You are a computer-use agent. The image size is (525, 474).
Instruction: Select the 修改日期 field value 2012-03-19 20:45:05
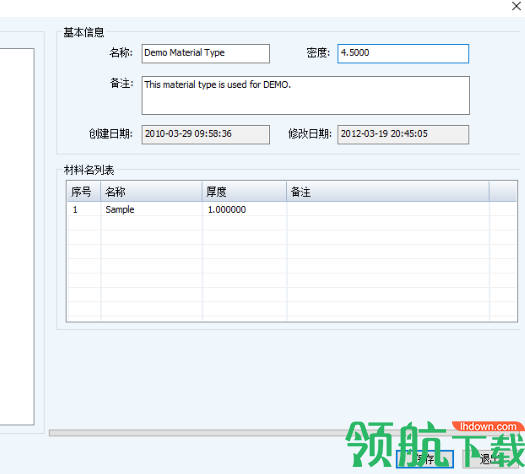click(x=403, y=135)
